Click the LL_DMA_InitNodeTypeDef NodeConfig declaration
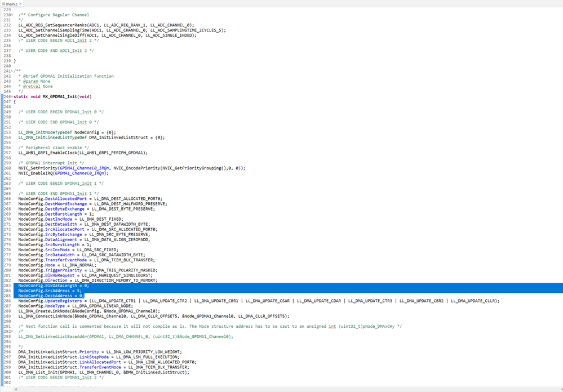 coord(67,132)
